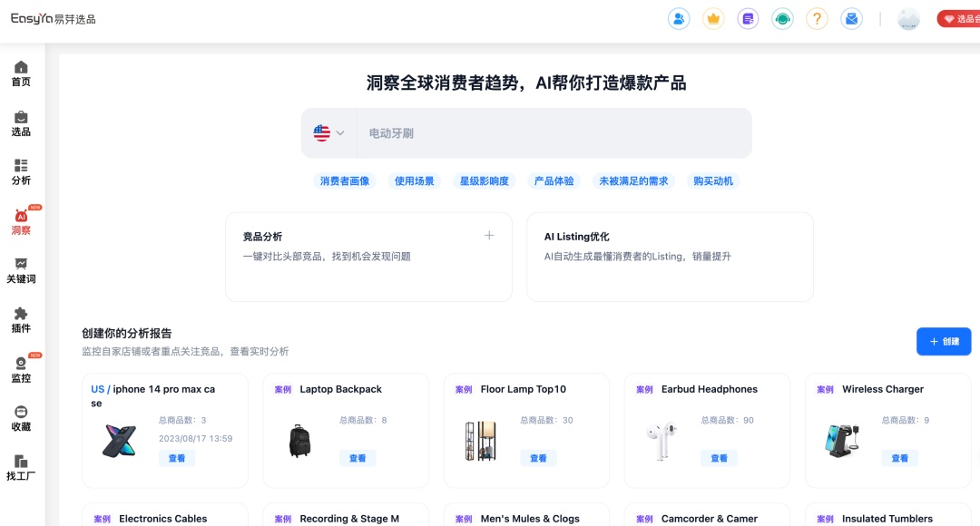Viewport: 980px width, 526px height.
Task: Select the 消费者画像 tag
Action: click(x=345, y=180)
